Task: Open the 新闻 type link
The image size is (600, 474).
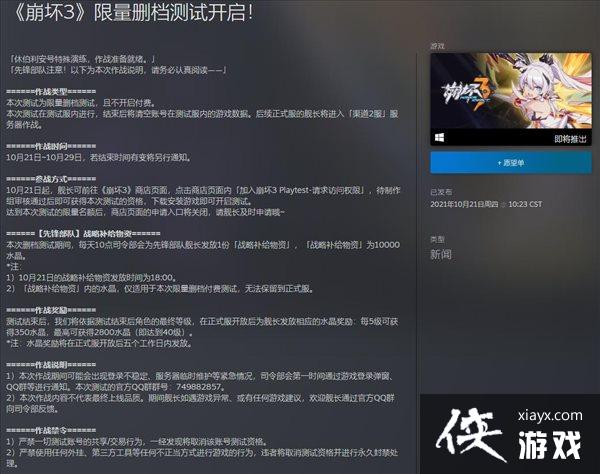Action: coord(441,254)
